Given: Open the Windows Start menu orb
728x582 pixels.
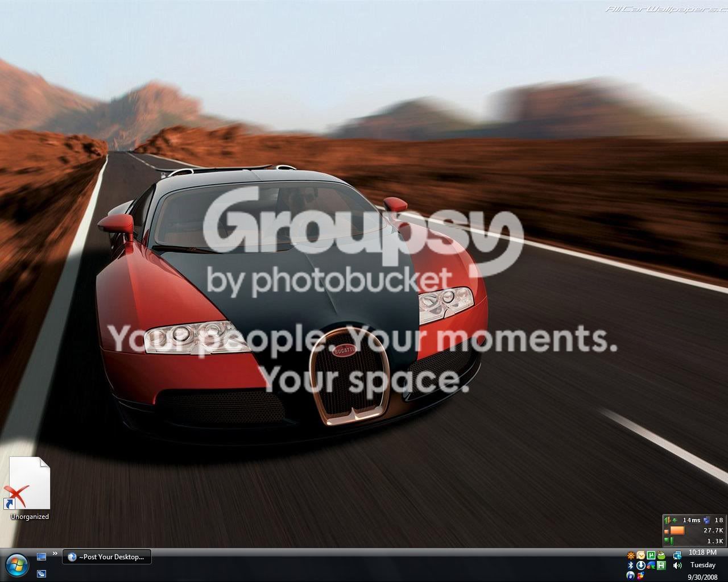Looking at the screenshot, I should point(17,566).
